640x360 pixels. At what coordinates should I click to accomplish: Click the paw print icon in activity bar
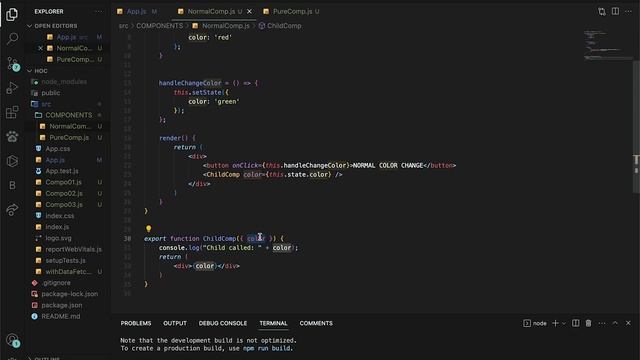[x=12, y=136]
